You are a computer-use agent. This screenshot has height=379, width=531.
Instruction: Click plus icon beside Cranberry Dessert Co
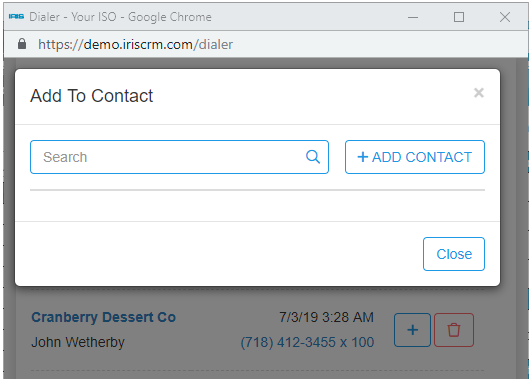tap(412, 330)
